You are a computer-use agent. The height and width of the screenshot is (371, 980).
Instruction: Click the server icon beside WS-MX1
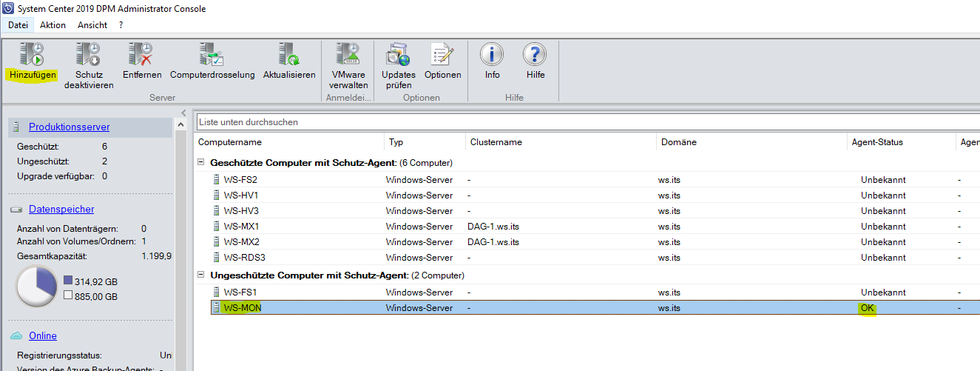(x=217, y=227)
